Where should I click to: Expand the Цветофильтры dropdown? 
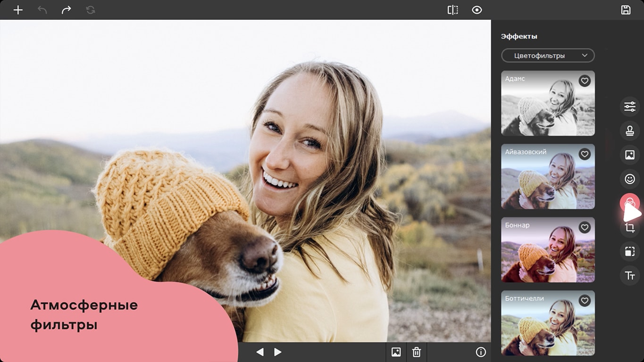[x=547, y=56]
